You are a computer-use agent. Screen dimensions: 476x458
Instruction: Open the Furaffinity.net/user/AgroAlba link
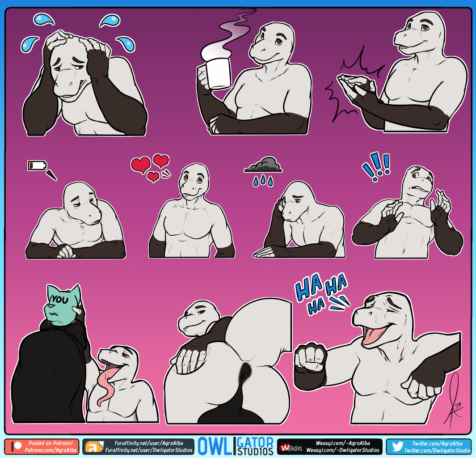coord(149,443)
